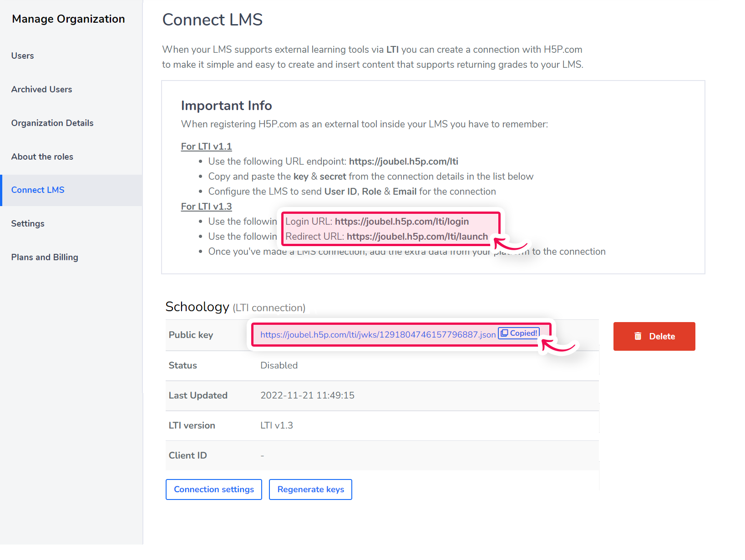745x560 pixels.
Task: Click the Connection settings button
Action: [x=214, y=489]
